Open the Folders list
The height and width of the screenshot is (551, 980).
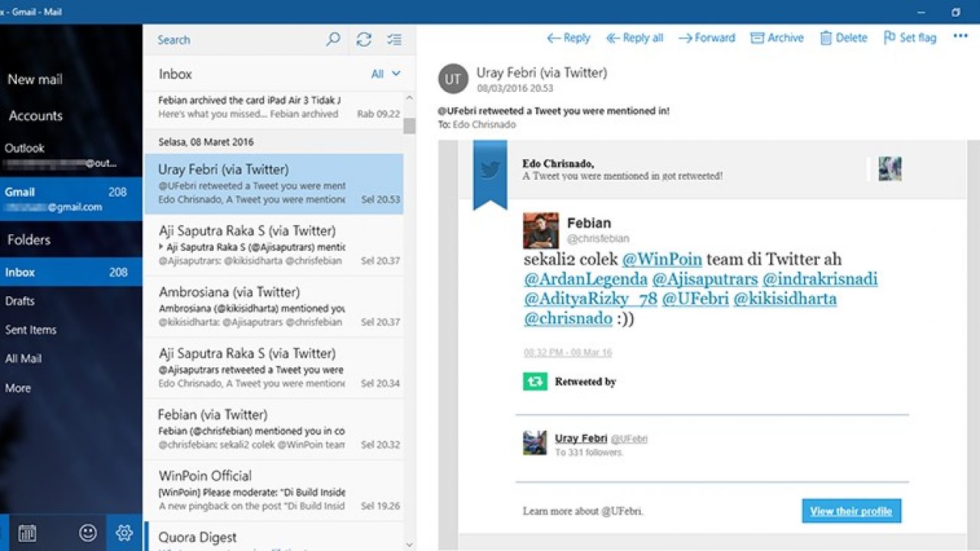point(29,240)
